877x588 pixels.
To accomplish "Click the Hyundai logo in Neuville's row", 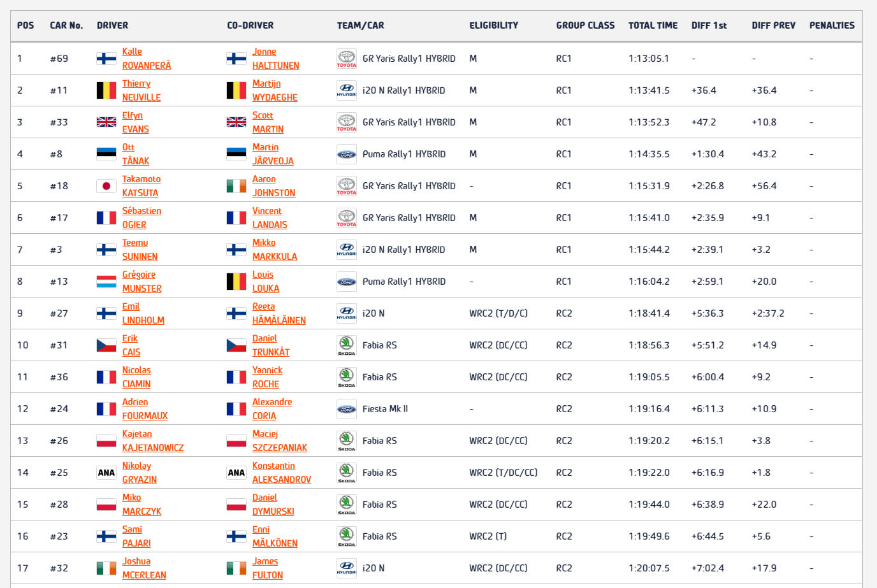I will [346, 90].
